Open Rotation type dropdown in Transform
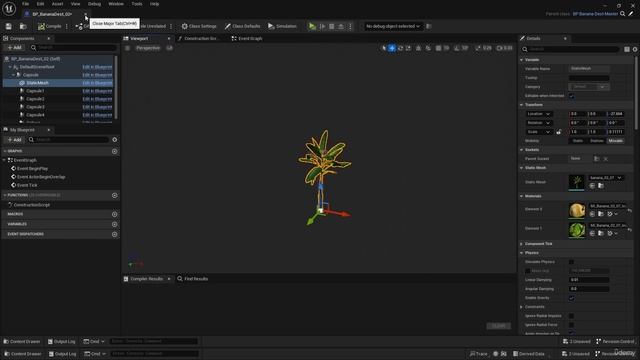 point(539,123)
